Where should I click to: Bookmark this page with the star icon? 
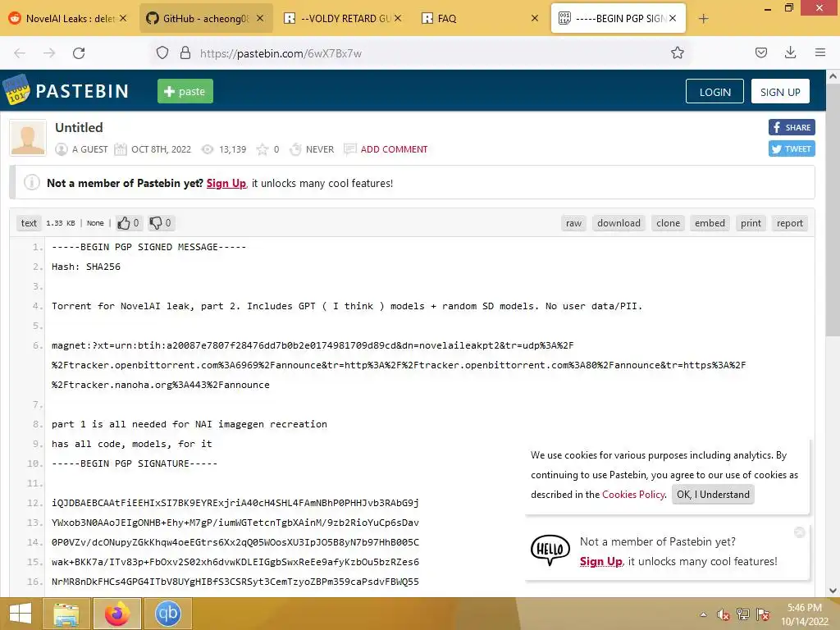(x=677, y=53)
